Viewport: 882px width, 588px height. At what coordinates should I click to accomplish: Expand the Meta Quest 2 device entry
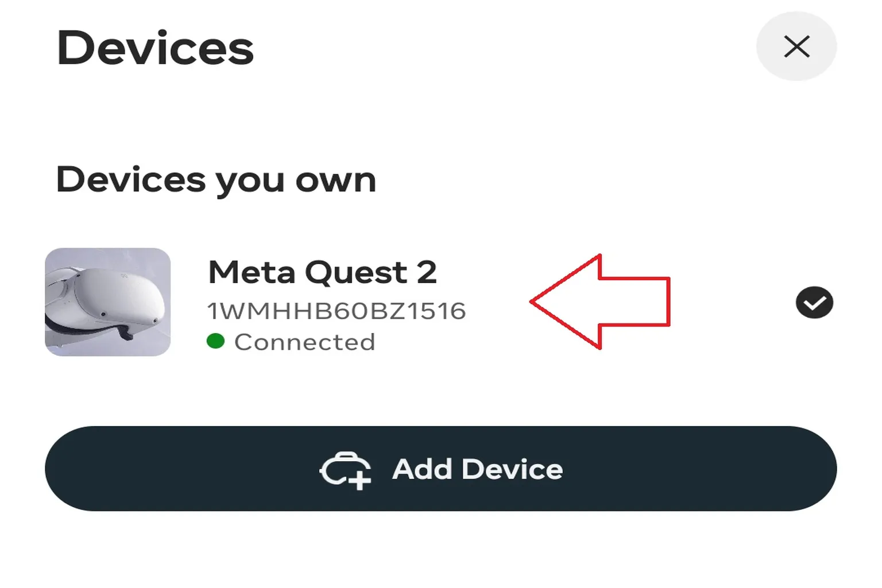click(x=322, y=273)
